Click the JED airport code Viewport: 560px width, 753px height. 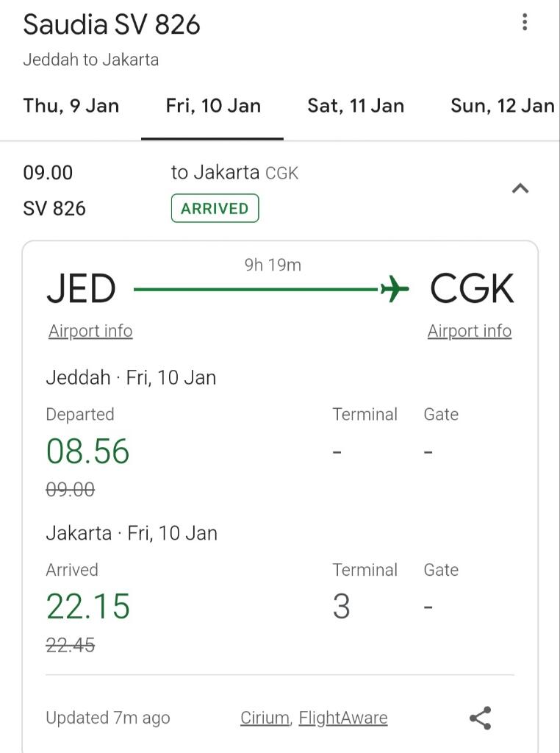pyautogui.click(x=81, y=289)
